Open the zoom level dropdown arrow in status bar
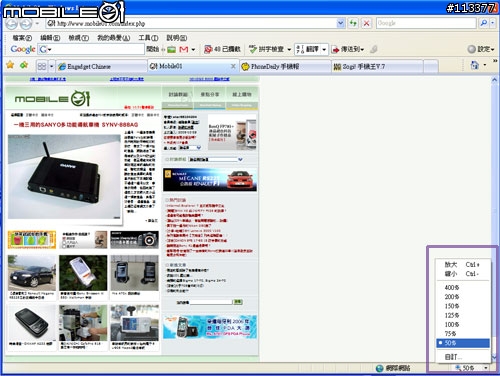 486,368
